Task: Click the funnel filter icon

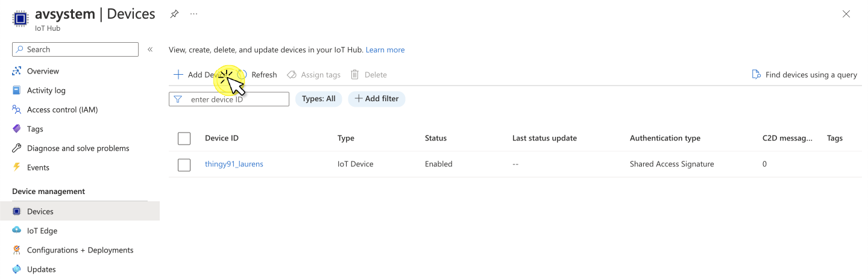Action: [x=178, y=99]
